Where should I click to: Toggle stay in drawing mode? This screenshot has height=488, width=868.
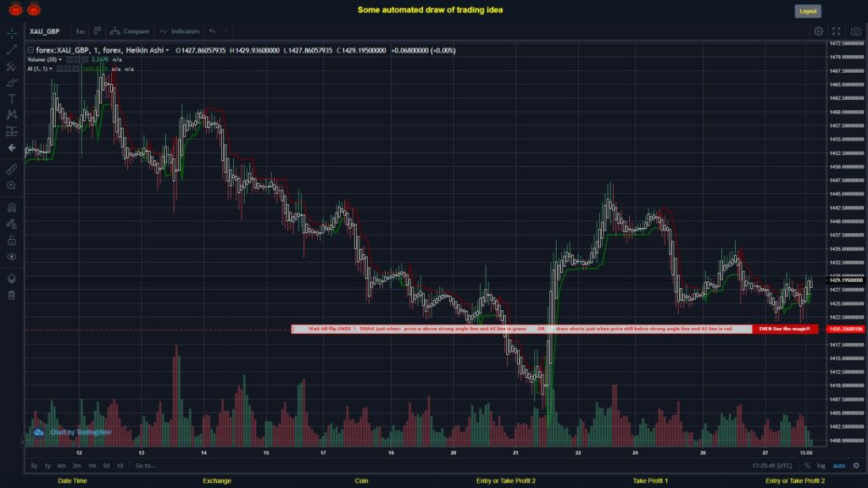[12, 224]
